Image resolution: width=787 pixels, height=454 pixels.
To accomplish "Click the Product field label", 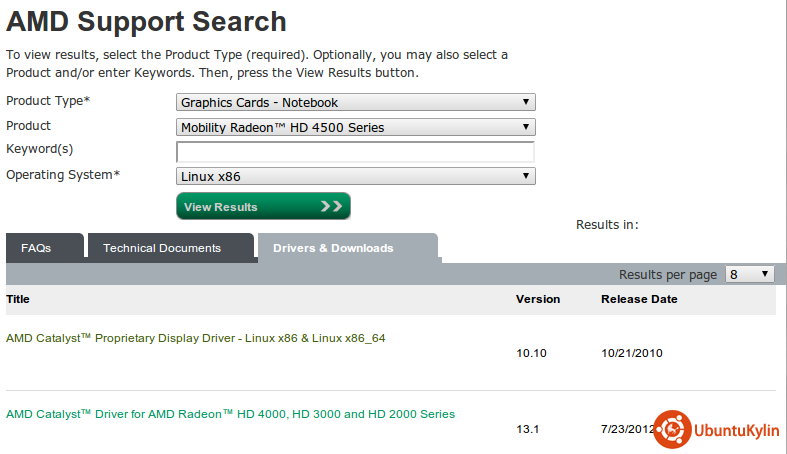I will (x=28, y=126).
